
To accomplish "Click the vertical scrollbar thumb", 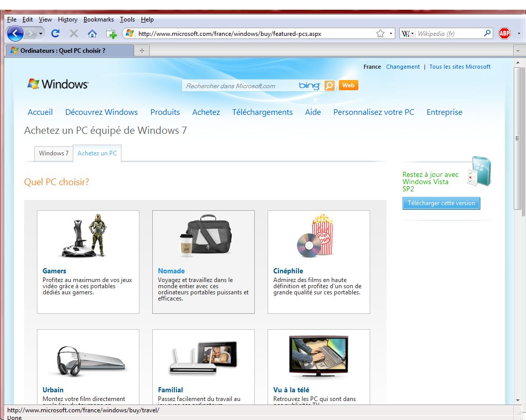I will pos(518,138).
